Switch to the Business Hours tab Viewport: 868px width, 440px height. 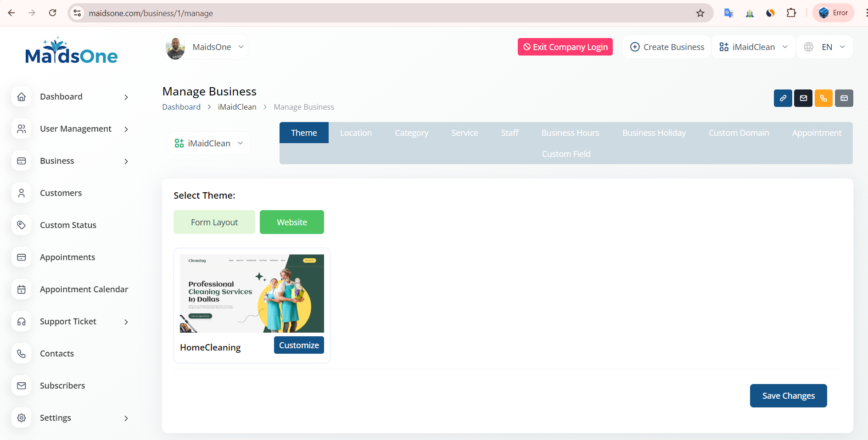point(570,133)
